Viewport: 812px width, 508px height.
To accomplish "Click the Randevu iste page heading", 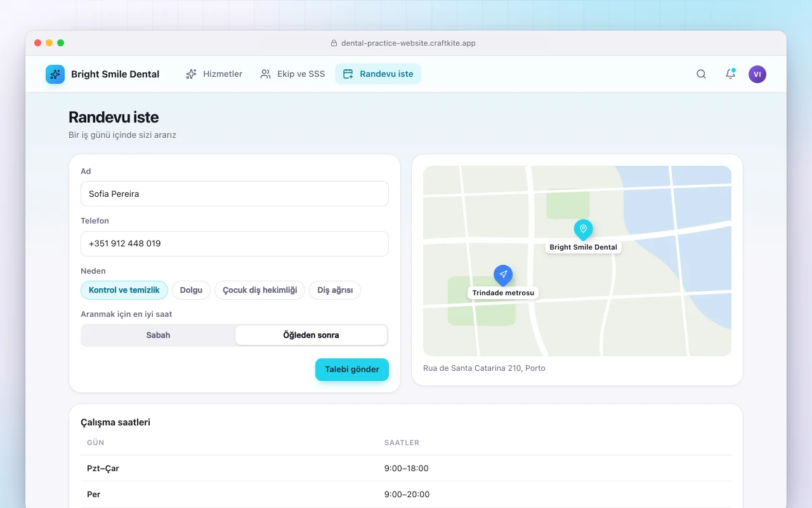I will point(114,117).
